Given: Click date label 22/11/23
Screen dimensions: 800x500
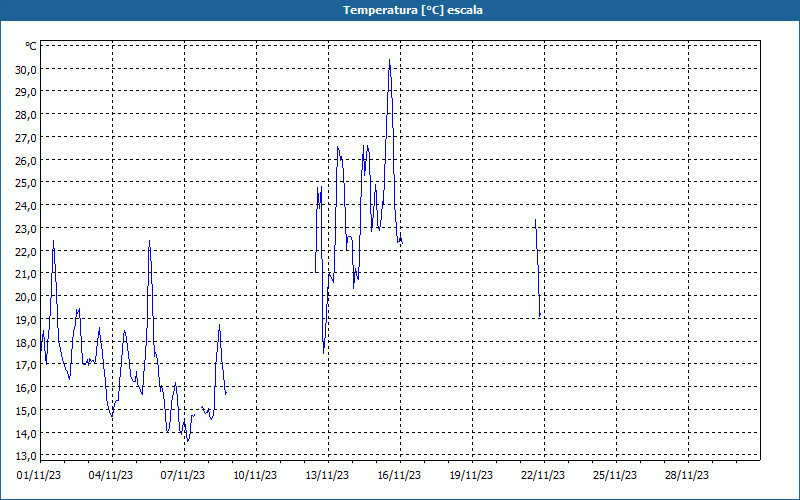Looking at the screenshot, I should pyautogui.click(x=543, y=475).
